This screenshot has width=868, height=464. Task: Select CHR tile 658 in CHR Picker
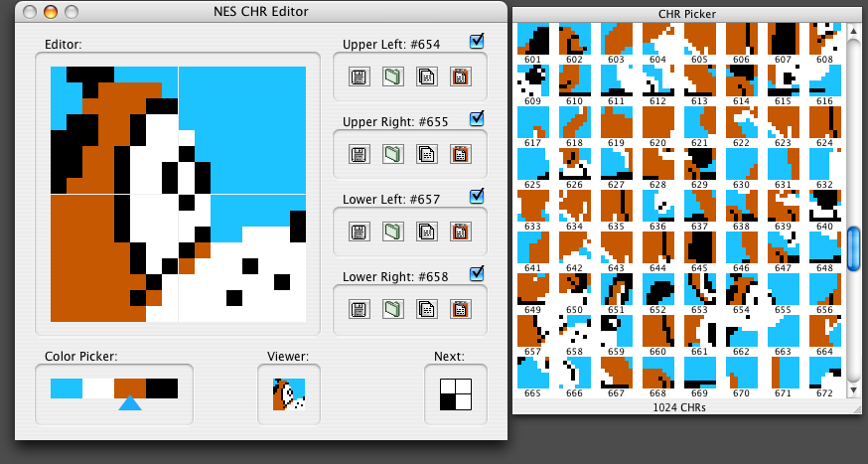pos(575,331)
